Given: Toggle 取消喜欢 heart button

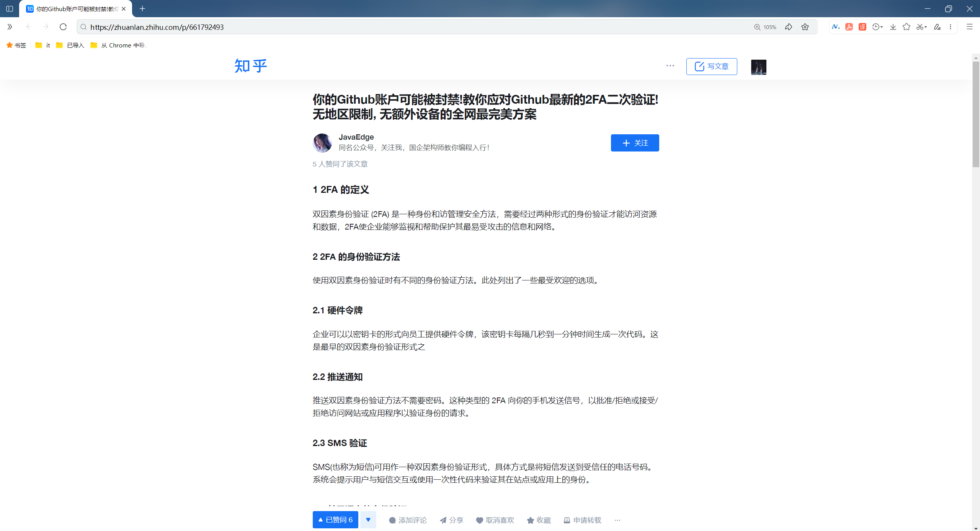Looking at the screenshot, I should 495,520.
